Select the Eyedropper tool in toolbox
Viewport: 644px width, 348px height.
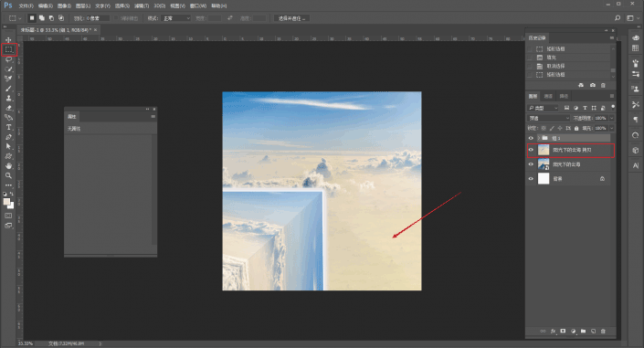pyautogui.click(x=8, y=79)
